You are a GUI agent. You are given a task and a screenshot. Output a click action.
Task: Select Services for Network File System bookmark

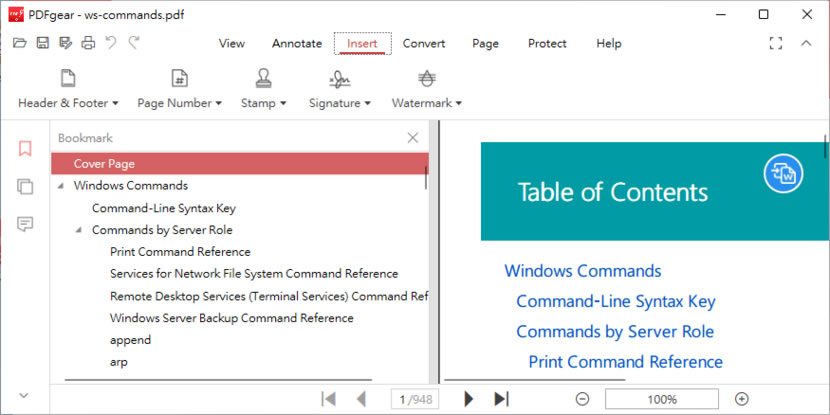point(254,274)
